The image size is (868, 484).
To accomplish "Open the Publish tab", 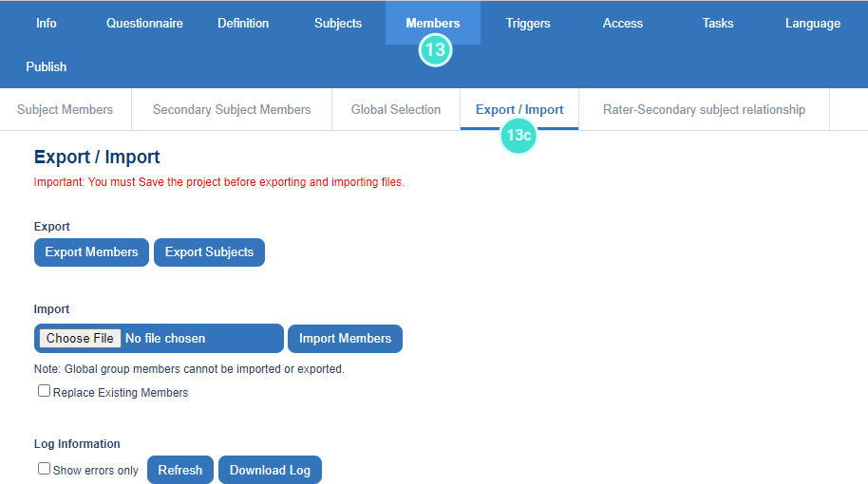I will click(x=46, y=67).
